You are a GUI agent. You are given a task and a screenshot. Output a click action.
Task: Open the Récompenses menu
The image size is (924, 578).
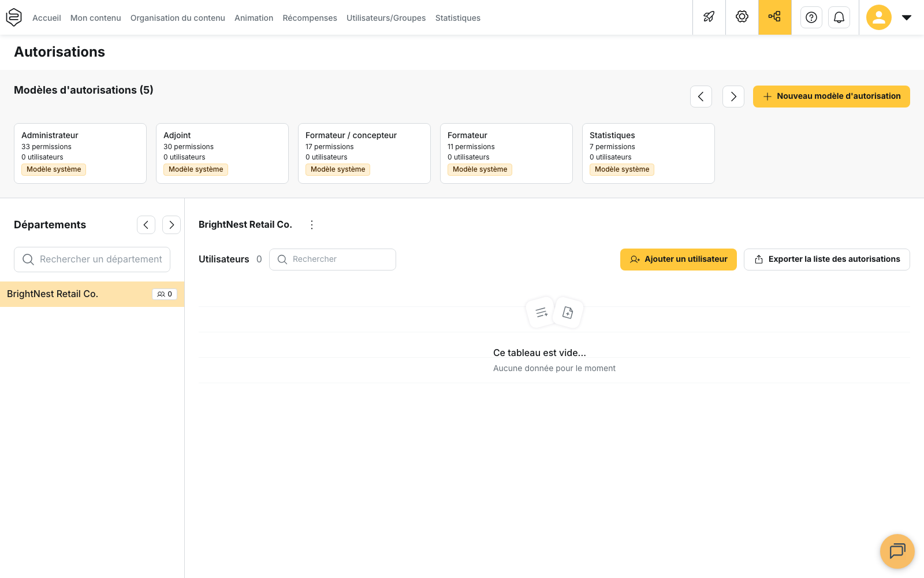coord(310,18)
